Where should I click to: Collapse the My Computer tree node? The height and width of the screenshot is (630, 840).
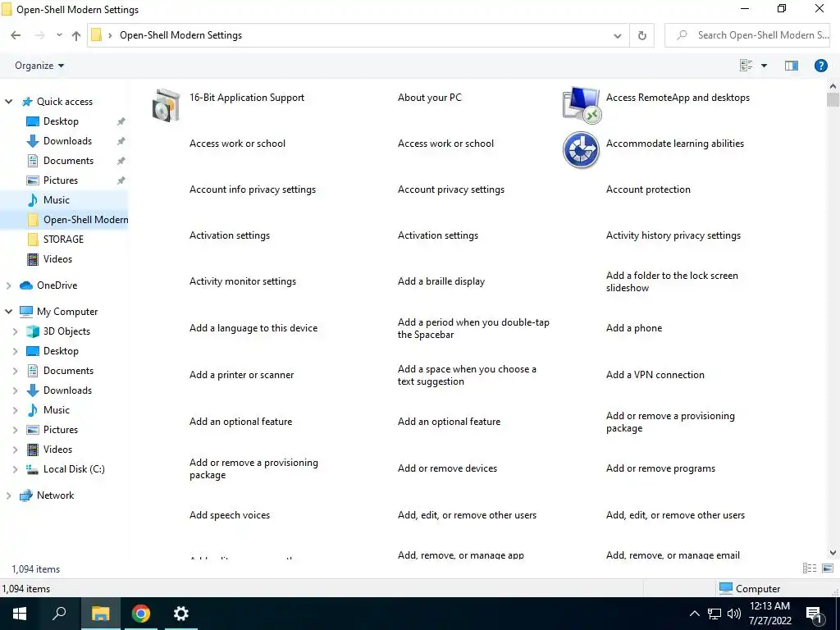click(x=8, y=311)
